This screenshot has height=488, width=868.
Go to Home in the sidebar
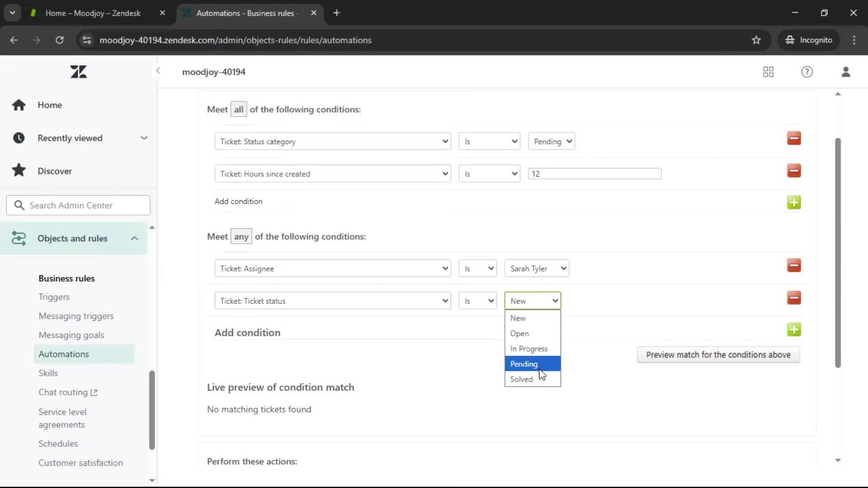point(50,105)
